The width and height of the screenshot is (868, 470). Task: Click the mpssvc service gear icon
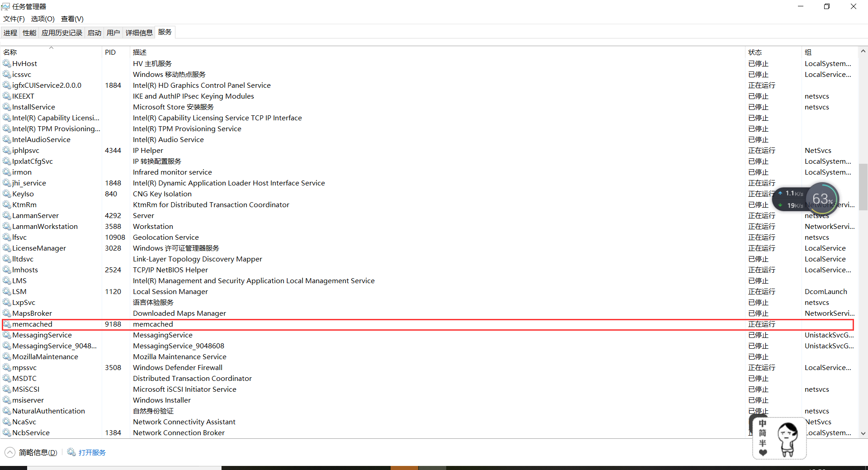coord(6,368)
